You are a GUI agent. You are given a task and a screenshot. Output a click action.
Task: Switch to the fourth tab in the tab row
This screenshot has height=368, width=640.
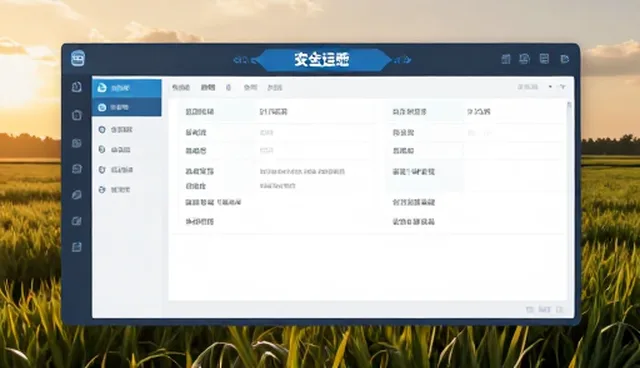pyautogui.click(x=250, y=87)
